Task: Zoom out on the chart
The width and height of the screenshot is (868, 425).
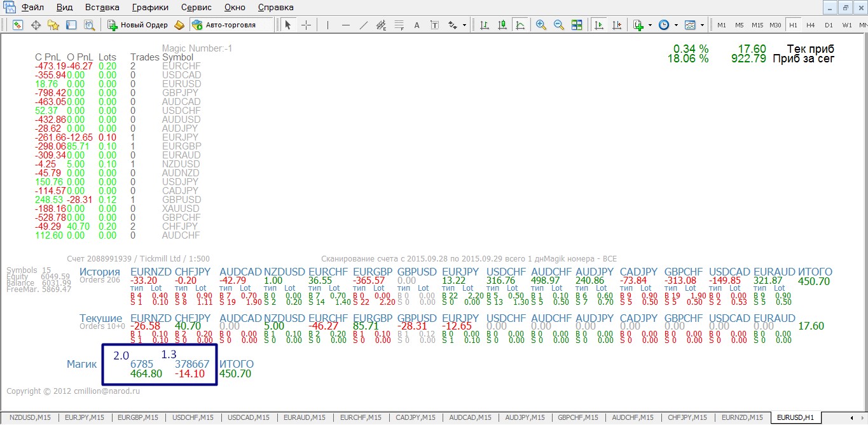Action: point(559,25)
